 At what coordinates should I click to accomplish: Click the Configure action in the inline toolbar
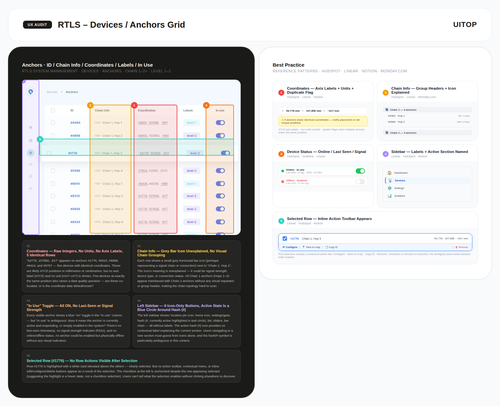coord(290,247)
